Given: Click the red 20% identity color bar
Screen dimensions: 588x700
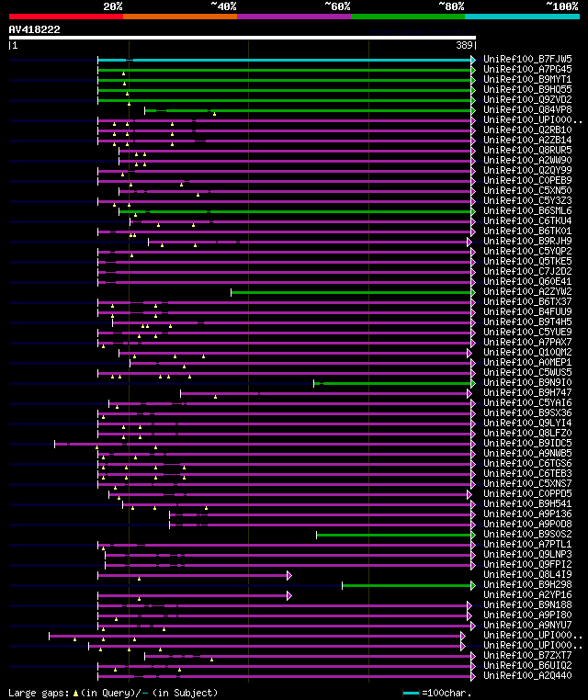Looking at the screenshot, I should coord(66,17).
